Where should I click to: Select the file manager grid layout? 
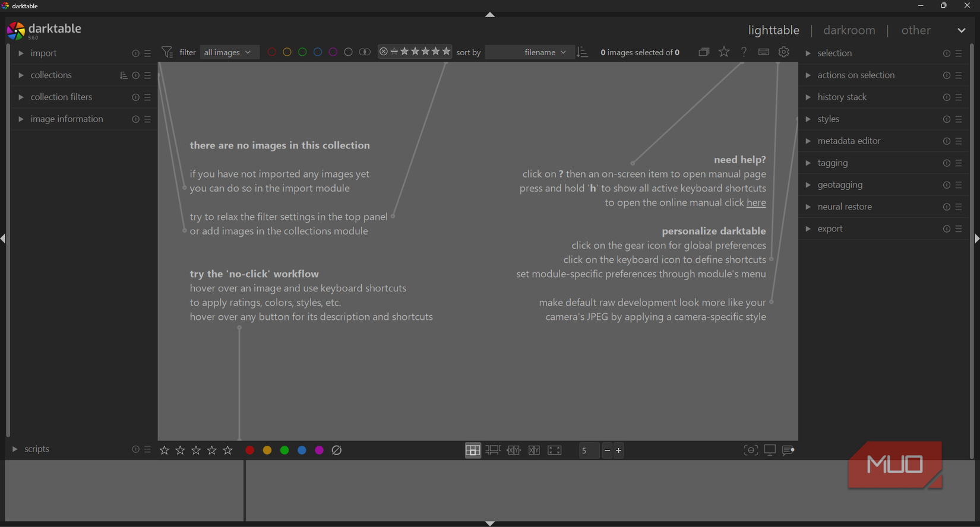coord(473,450)
